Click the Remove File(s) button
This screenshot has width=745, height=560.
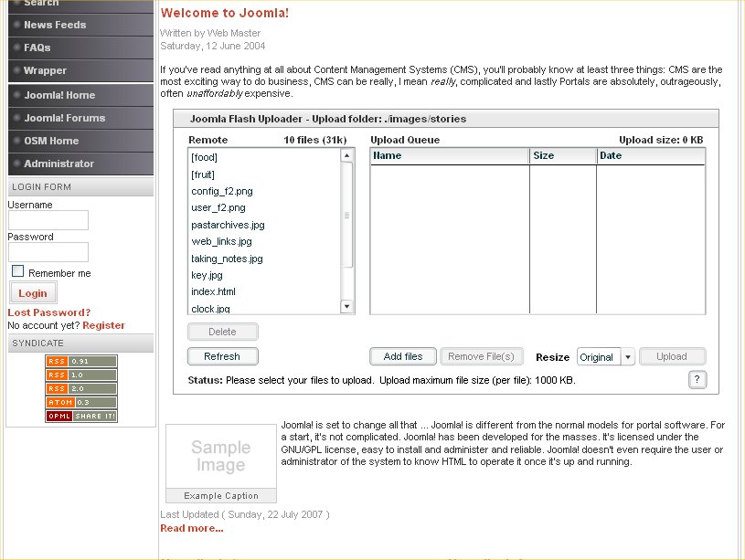point(482,356)
